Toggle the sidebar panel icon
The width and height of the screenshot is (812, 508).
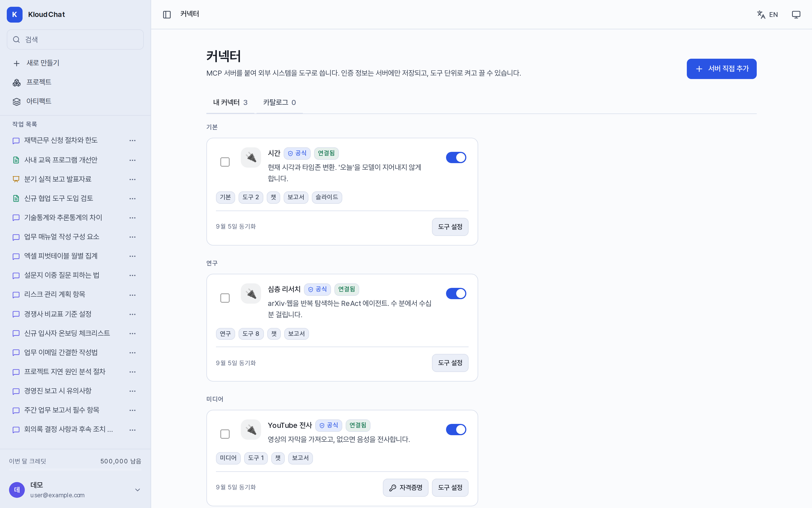[x=167, y=14]
